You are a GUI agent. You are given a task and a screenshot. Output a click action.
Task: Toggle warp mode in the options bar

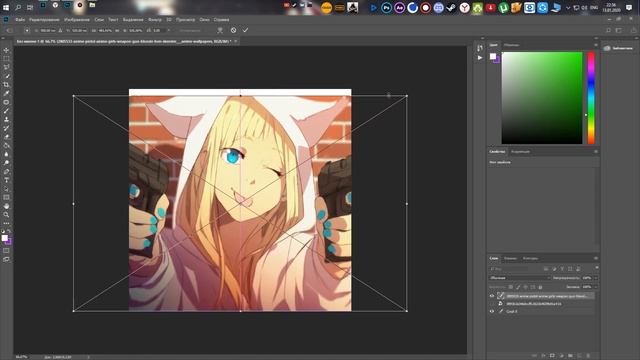coord(220,30)
